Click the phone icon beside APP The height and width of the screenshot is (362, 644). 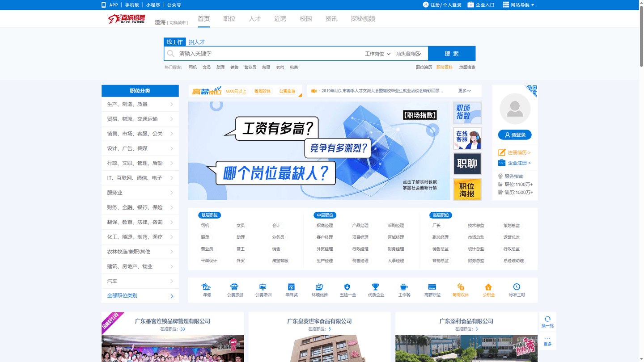point(104,5)
